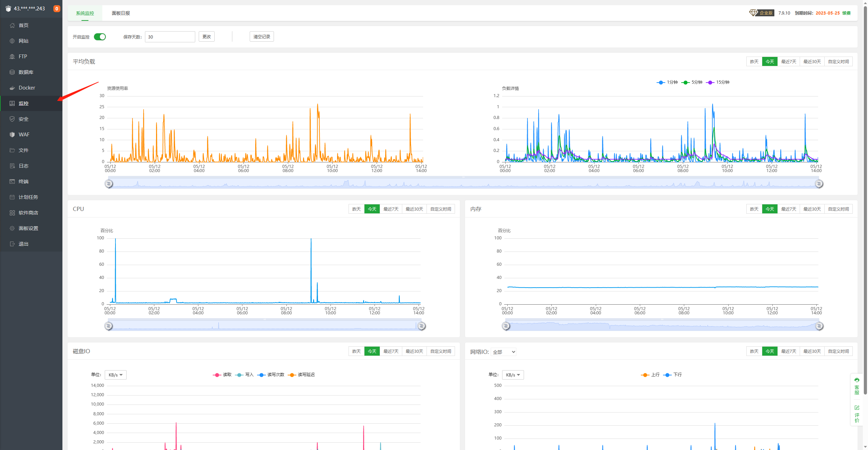Select 最近30天 in the 内存 panel
This screenshot has height=450, width=868.
tap(812, 209)
